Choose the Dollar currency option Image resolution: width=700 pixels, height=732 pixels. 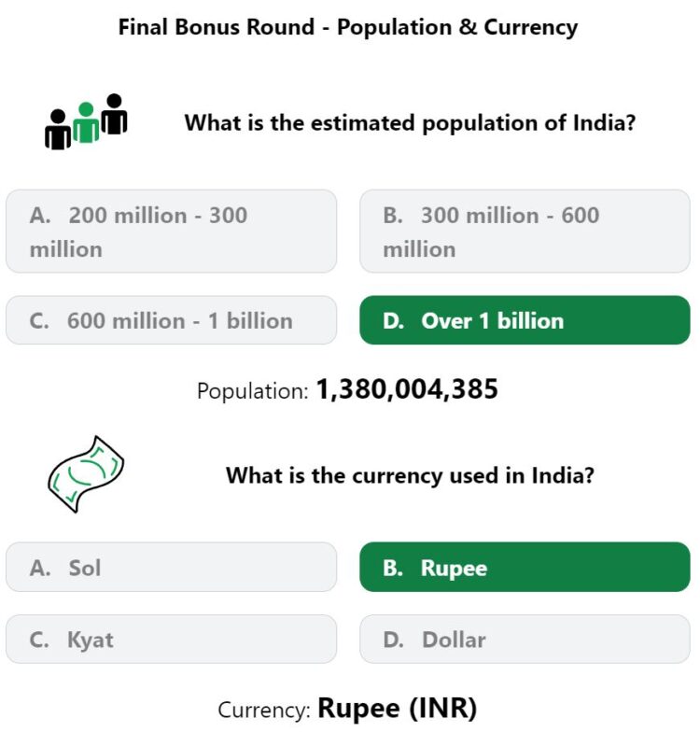click(525, 639)
